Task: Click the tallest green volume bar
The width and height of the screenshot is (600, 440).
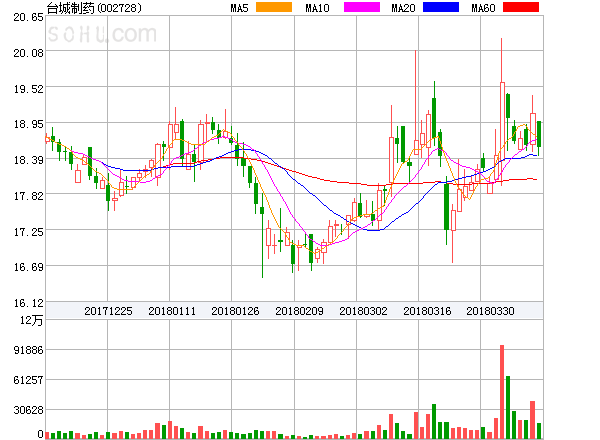Action: [x=508, y=407]
